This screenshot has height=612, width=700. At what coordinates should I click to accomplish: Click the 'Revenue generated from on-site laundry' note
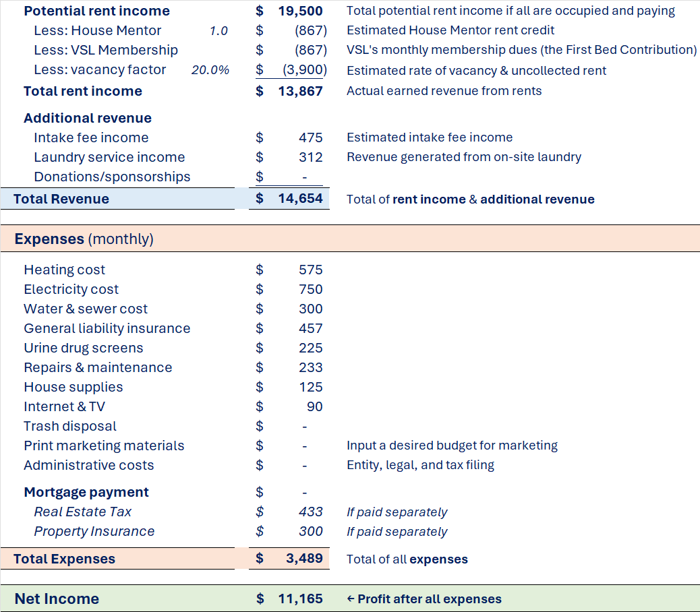(464, 157)
